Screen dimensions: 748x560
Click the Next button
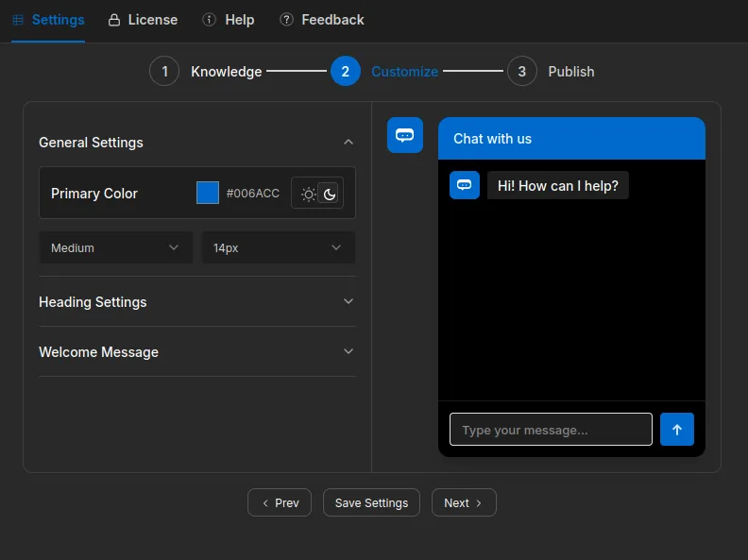point(464,502)
